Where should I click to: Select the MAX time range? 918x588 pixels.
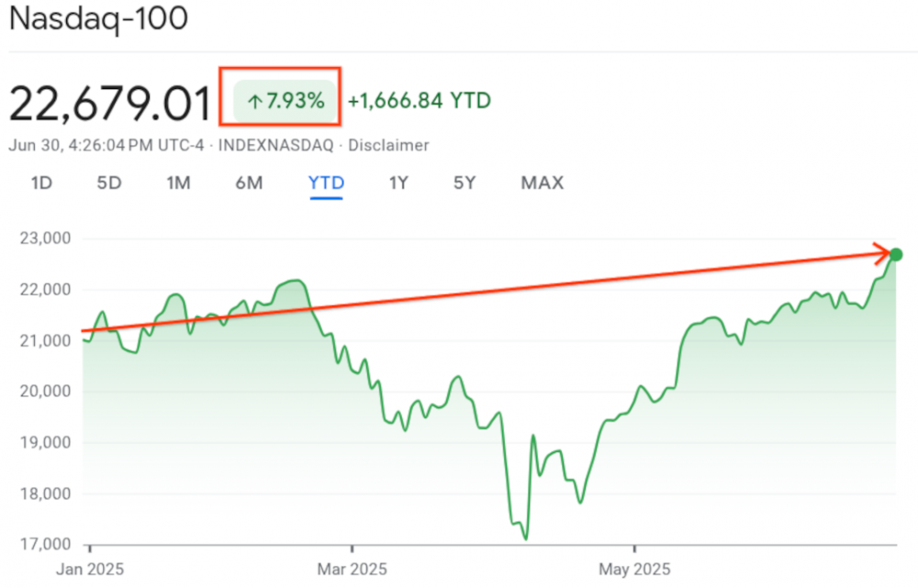click(x=543, y=183)
